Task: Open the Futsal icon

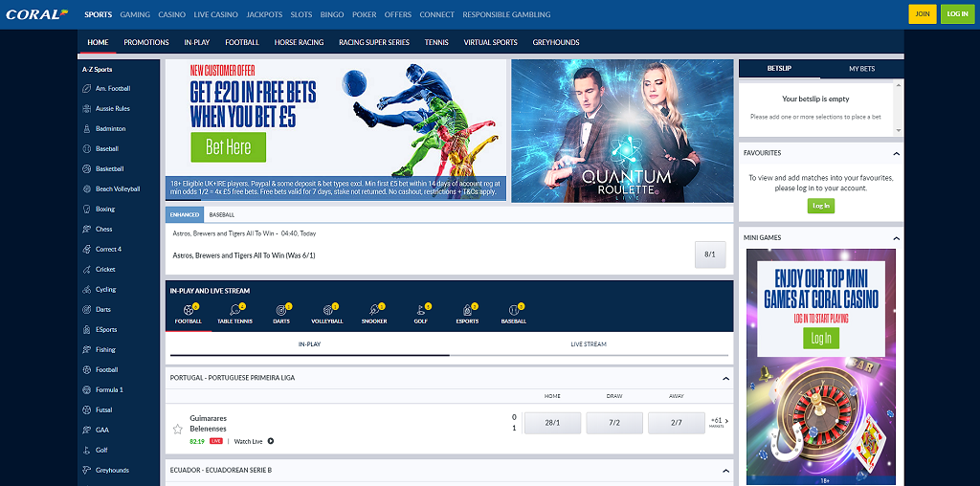Action: click(x=87, y=409)
